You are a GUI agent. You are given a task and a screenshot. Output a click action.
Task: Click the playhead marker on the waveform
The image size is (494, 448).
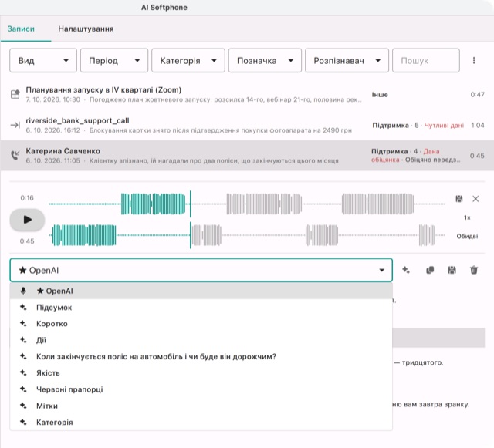(191, 220)
